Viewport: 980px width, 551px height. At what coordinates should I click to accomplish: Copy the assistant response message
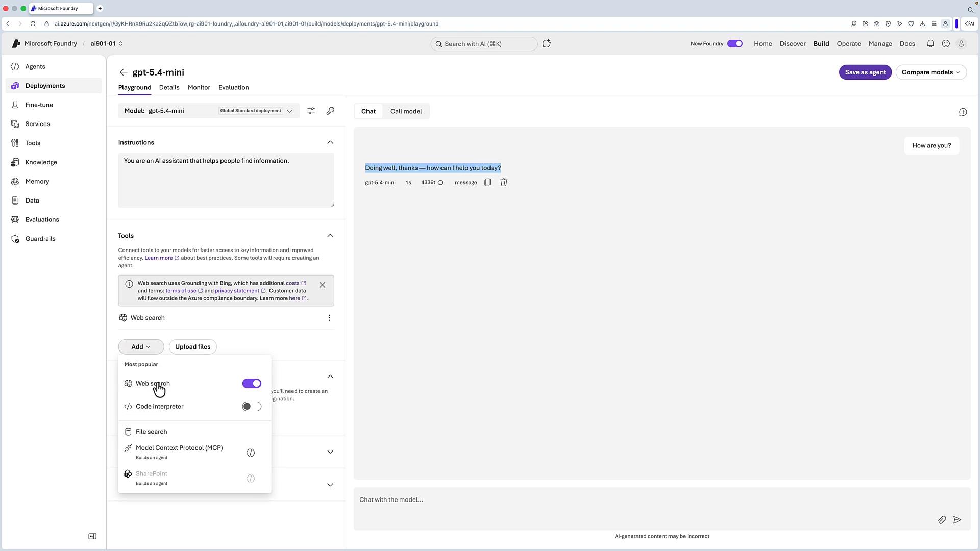coord(487,183)
